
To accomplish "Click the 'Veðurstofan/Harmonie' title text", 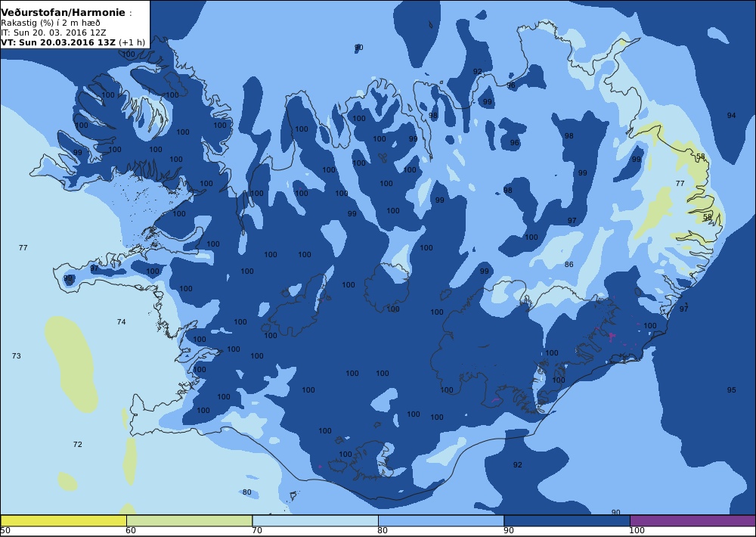I will pos(63,13).
